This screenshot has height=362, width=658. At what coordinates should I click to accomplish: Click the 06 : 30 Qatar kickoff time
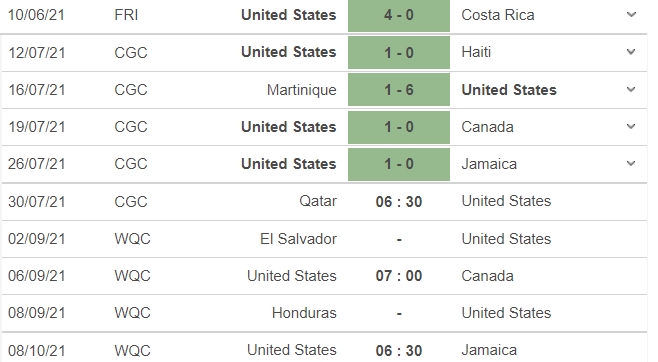coord(399,202)
